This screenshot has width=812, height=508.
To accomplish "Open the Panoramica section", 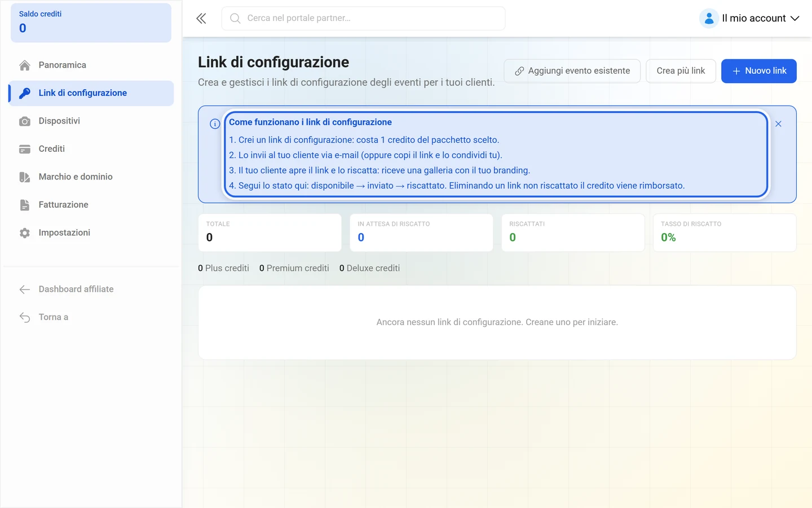I will tap(91, 65).
